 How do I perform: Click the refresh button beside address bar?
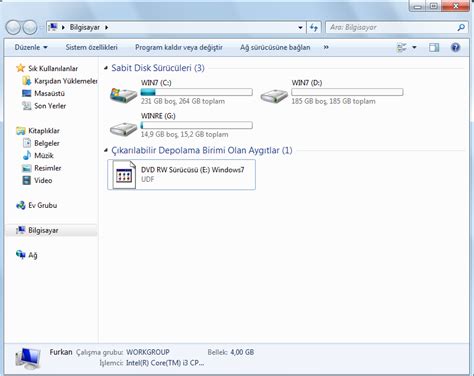[314, 27]
